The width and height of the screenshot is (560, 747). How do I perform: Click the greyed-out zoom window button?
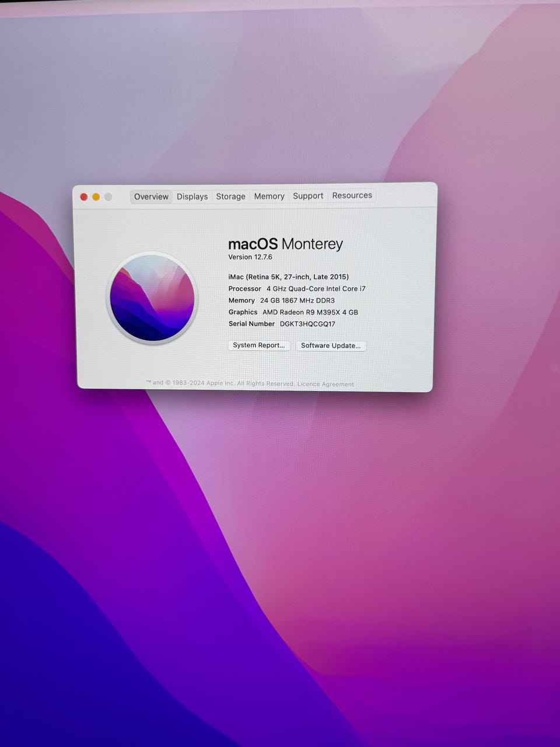[108, 197]
